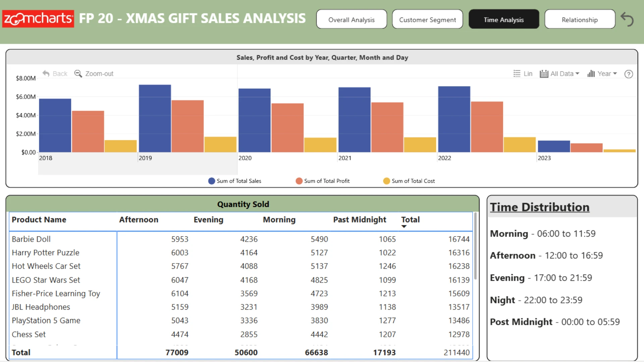Click the 2019 Total Sales blue bar

point(155,118)
